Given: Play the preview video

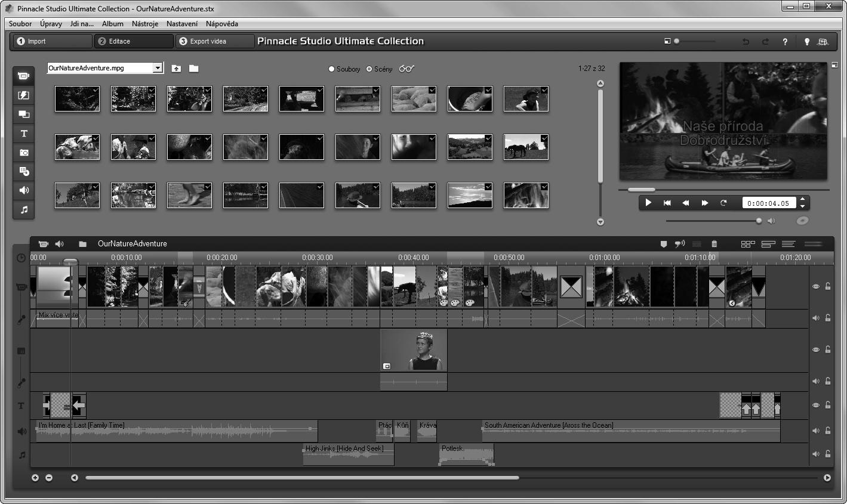Looking at the screenshot, I should (x=648, y=203).
